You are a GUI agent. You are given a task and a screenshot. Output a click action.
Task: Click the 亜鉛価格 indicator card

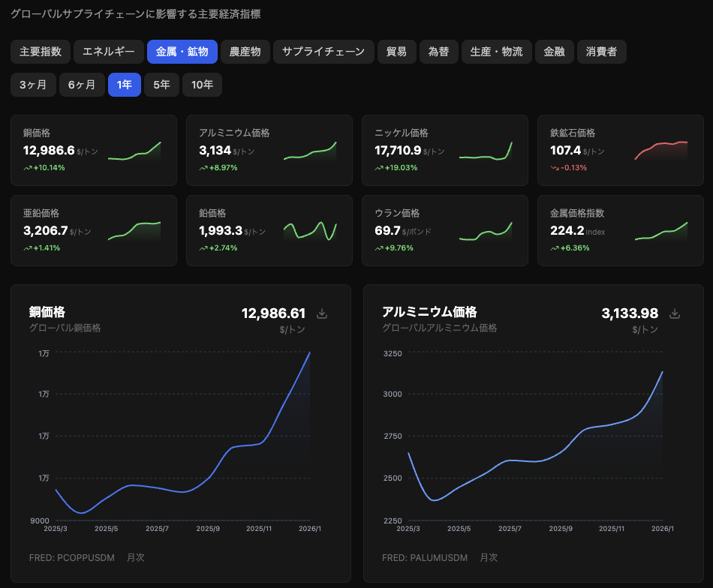93,231
